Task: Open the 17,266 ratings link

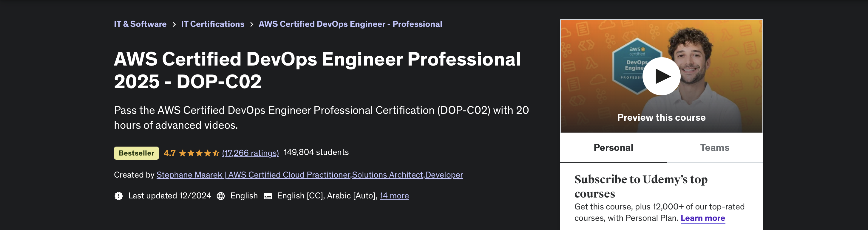Action: [250, 153]
